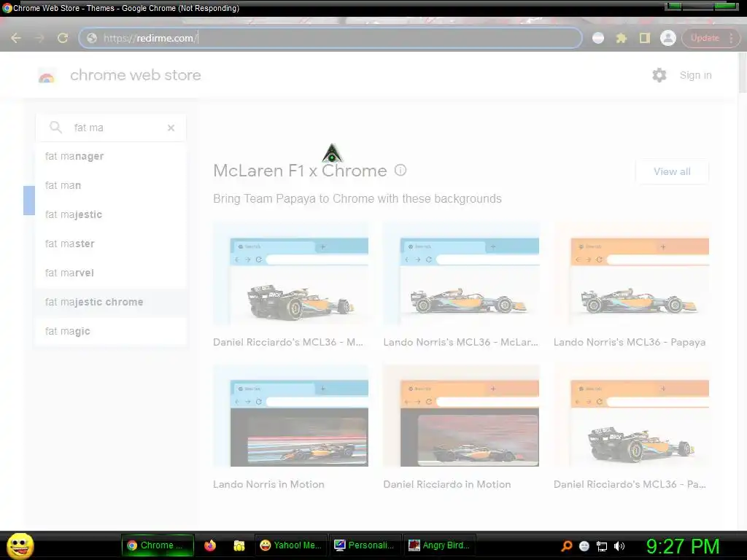Select the 'fat manager' suggestion
This screenshot has width=747, height=560.
[111, 156]
